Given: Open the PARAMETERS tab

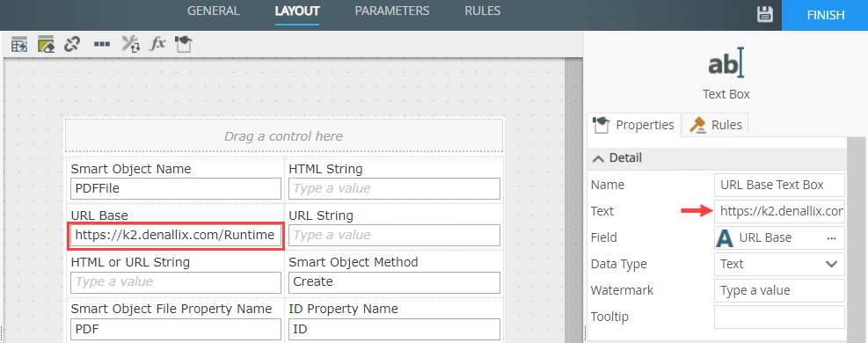Looking at the screenshot, I should pyautogui.click(x=392, y=11).
